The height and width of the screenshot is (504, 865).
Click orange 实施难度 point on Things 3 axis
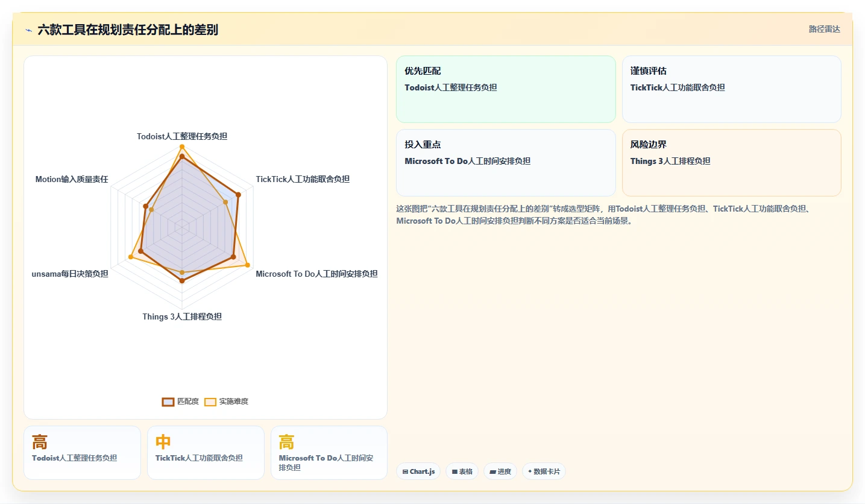click(182, 273)
